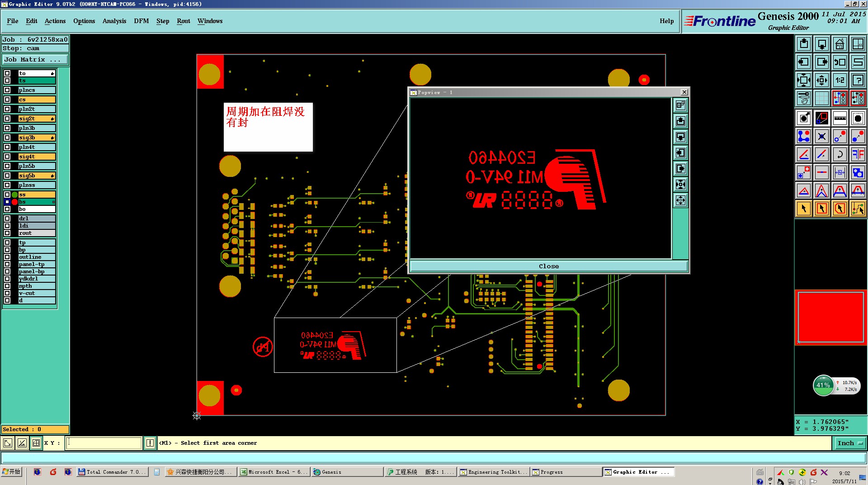Open the Windows menu
Screen dimensions: 868x485
pyautogui.click(x=210, y=21)
